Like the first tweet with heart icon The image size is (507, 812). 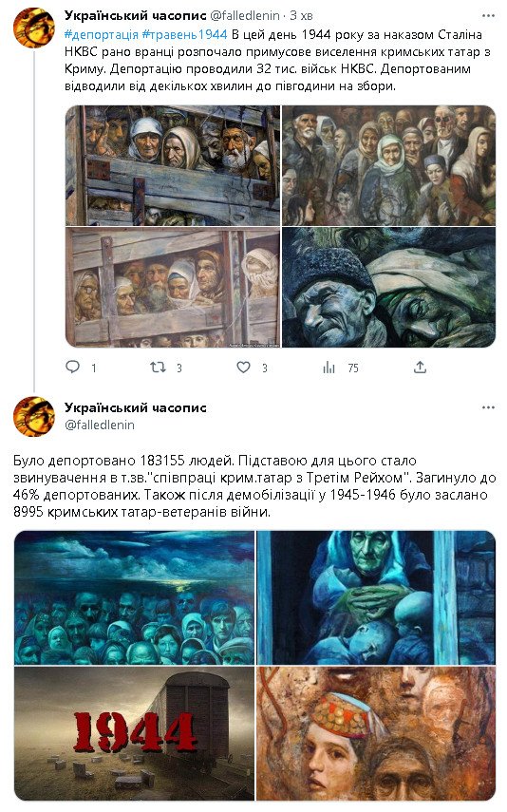tap(243, 368)
